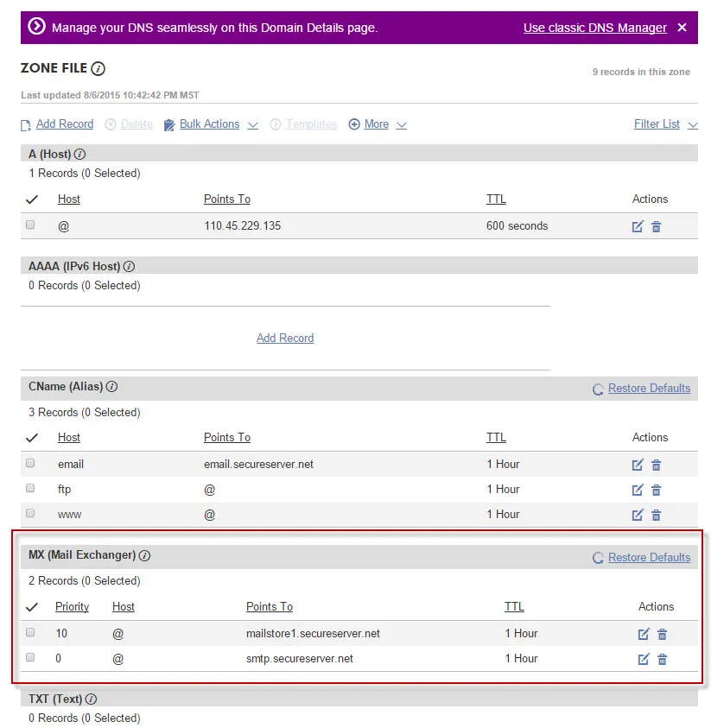Tick the checkbox for priority 10 MX record
Image resolution: width=711 pixels, height=728 pixels.
31,632
